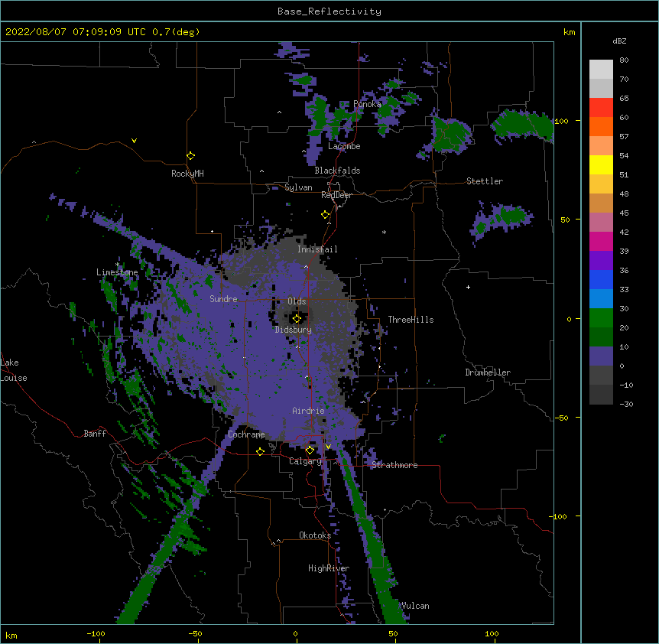Click the Didsbury label
659x644 pixels.
(294, 330)
